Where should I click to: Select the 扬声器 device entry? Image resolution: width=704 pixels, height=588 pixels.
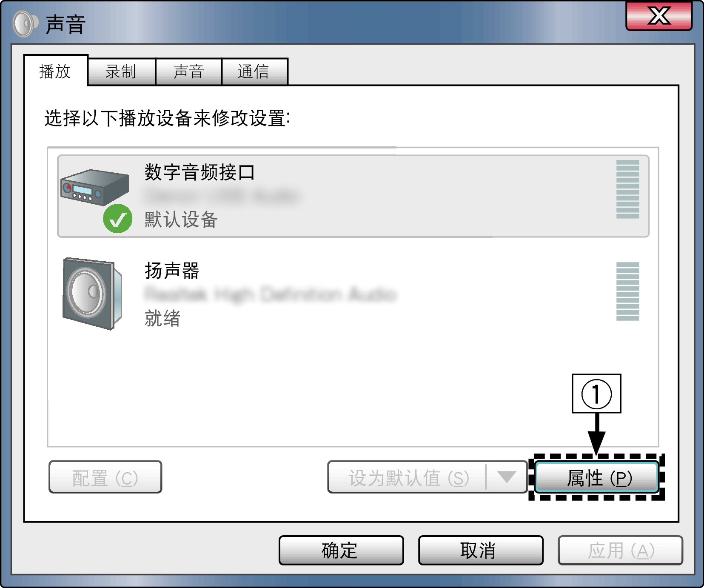coord(353,294)
